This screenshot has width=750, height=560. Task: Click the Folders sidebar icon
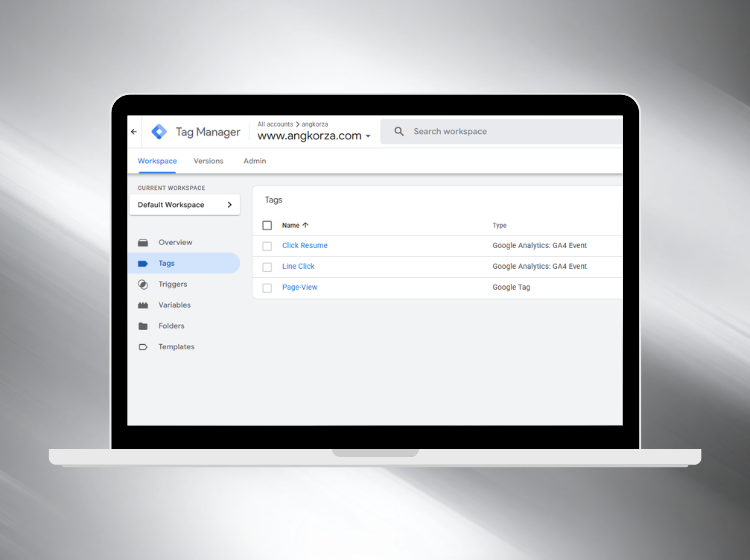point(143,326)
